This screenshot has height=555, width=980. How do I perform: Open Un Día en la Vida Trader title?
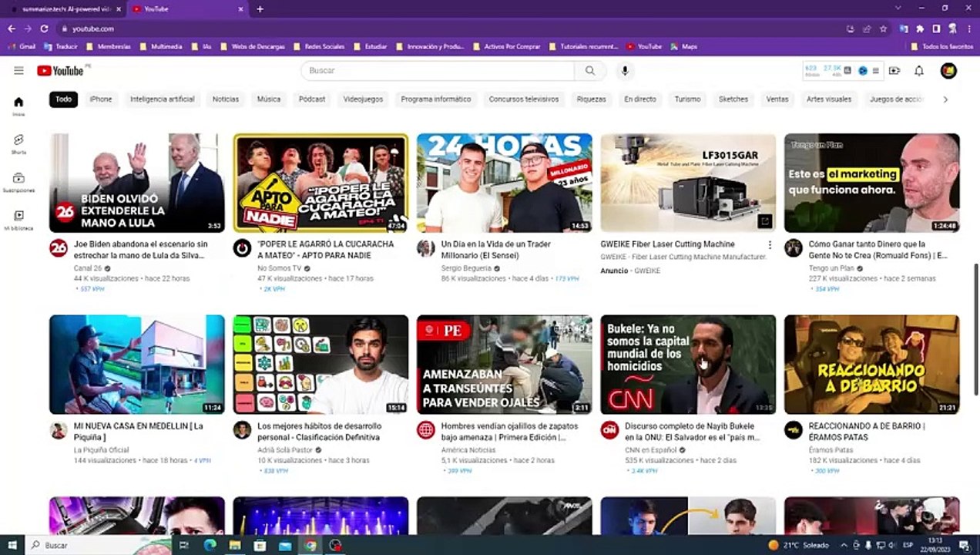coord(495,249)
